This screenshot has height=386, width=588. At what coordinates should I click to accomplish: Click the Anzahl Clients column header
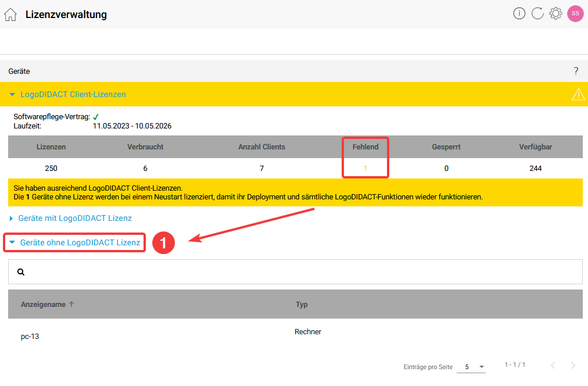[x=261, y=147]
